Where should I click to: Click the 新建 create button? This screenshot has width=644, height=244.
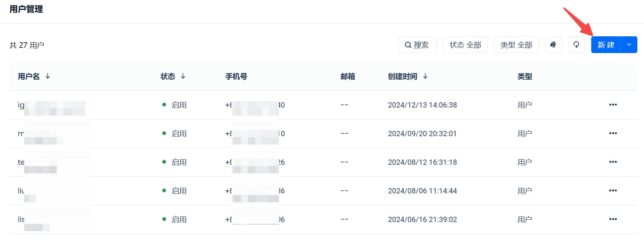coord(606,45)
